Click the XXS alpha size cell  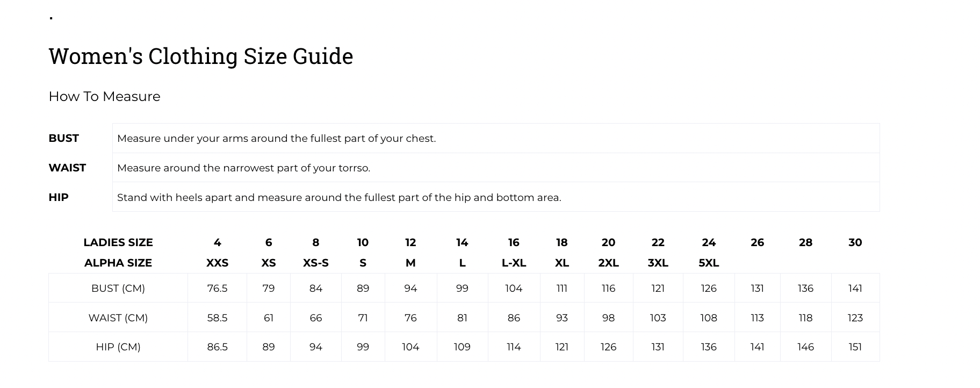coord(217,263)
